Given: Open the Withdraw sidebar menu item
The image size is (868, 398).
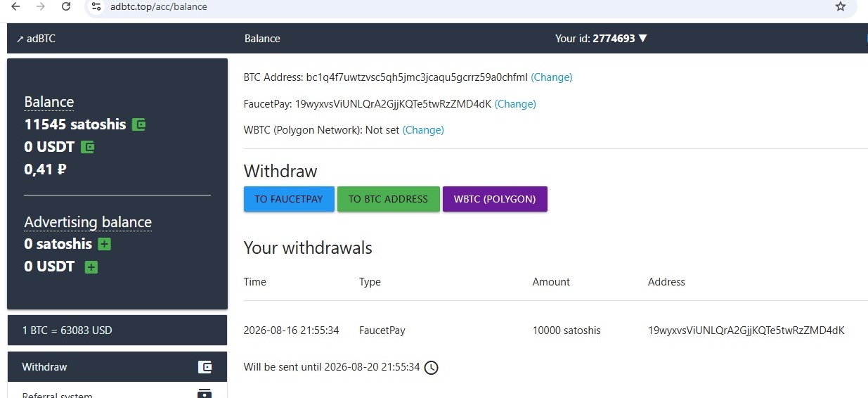Looking at the screenshot, I should tap(117, 367).
